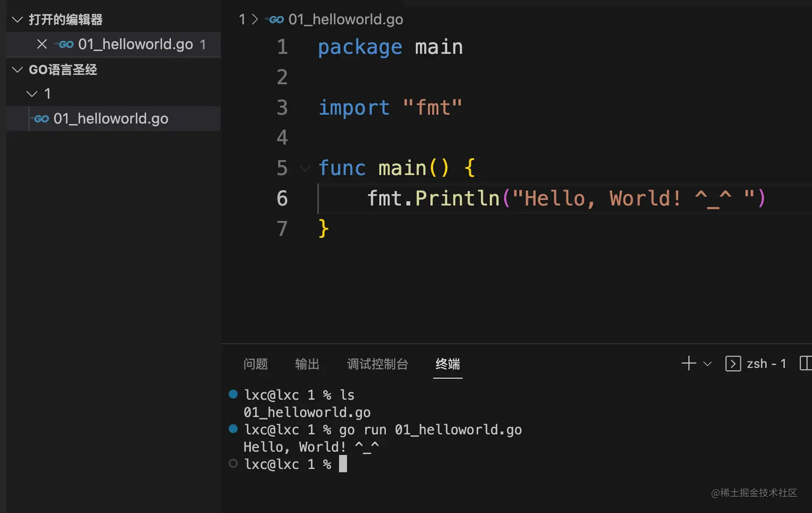Click the "fmt" import string on line 3
This screenshot has height=513, width=812.
tap(432, 108)
